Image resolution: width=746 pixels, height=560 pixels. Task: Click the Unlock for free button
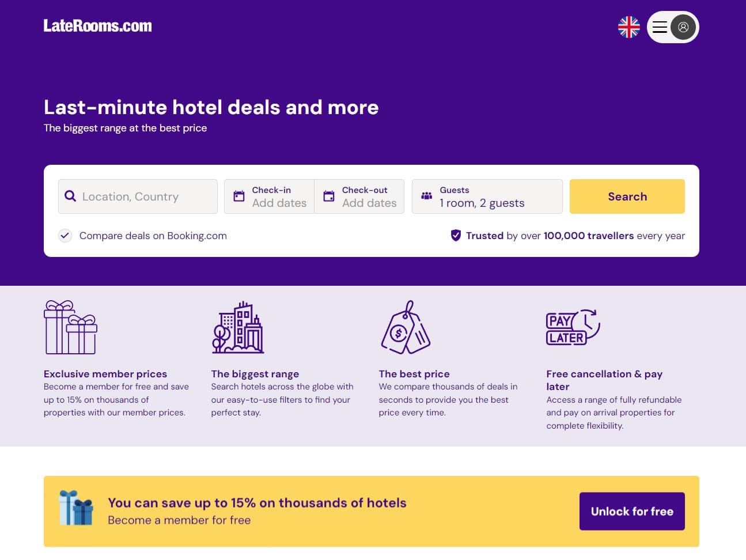click(x=632, y=511)
